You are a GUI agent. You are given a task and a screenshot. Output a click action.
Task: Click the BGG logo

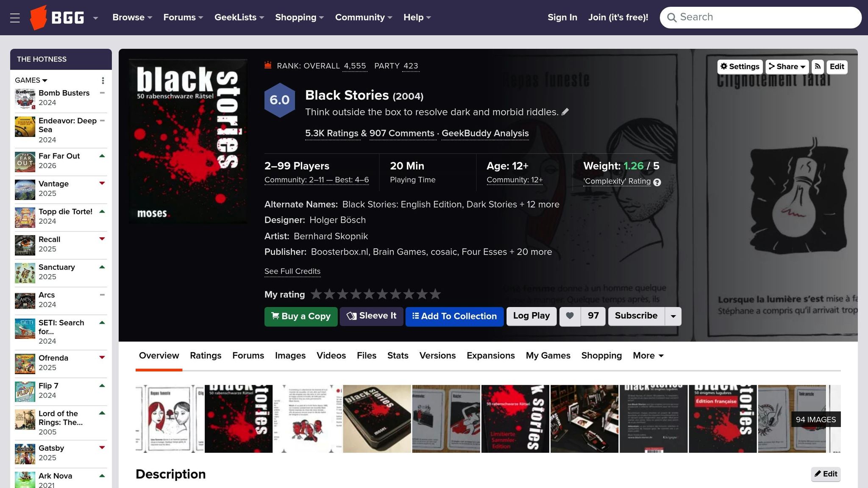click(57, 18)
